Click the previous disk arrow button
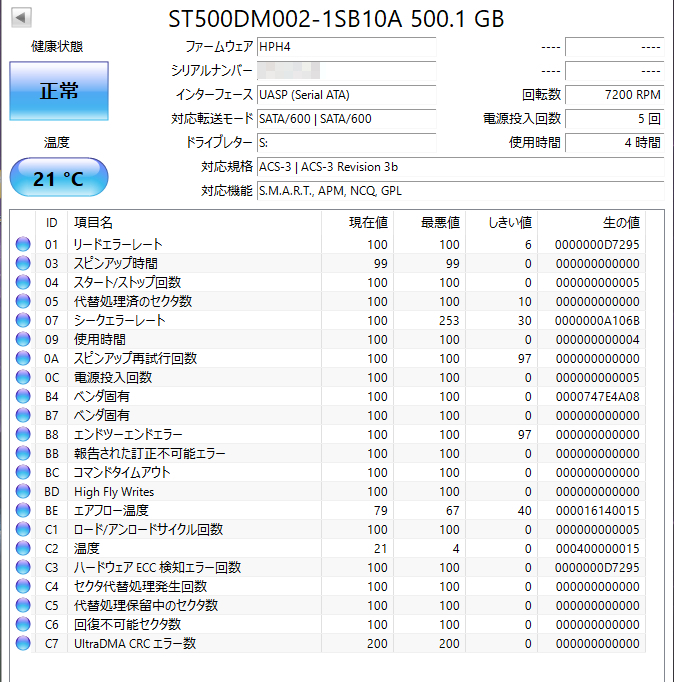 [x=21, y=18]
